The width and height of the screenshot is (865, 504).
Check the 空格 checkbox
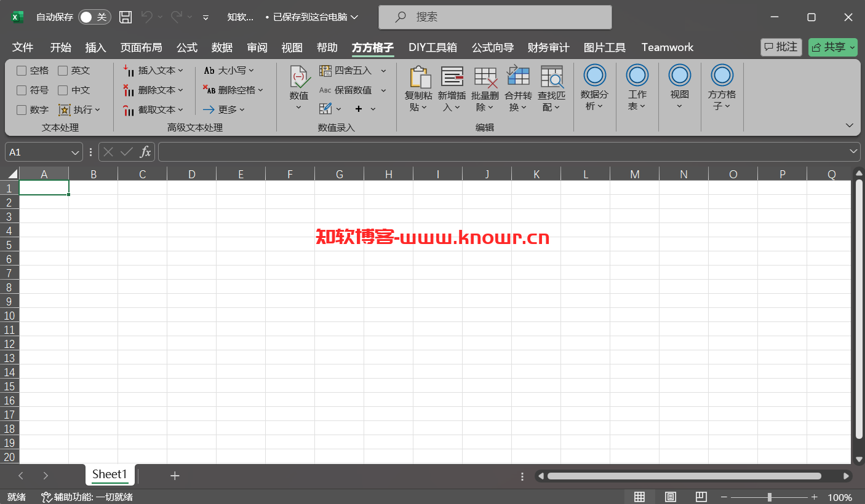click(x=22, y=71)
